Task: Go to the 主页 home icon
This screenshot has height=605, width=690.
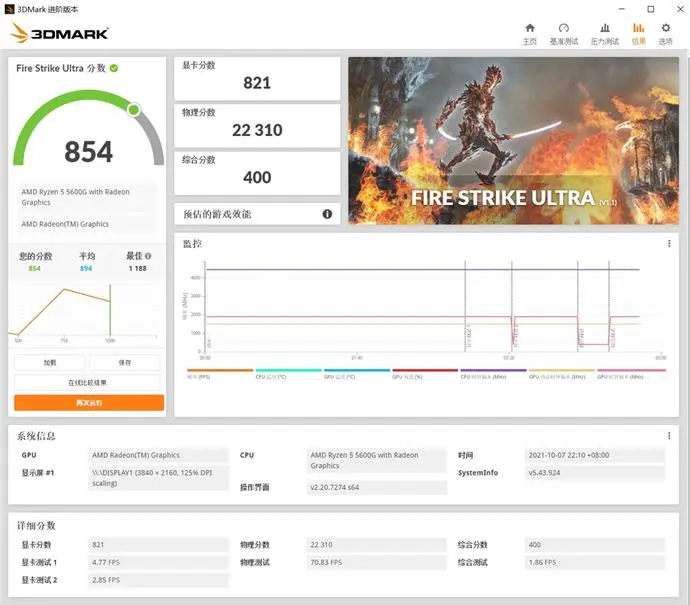Action: pyautogui.click(x=530, y=28)
